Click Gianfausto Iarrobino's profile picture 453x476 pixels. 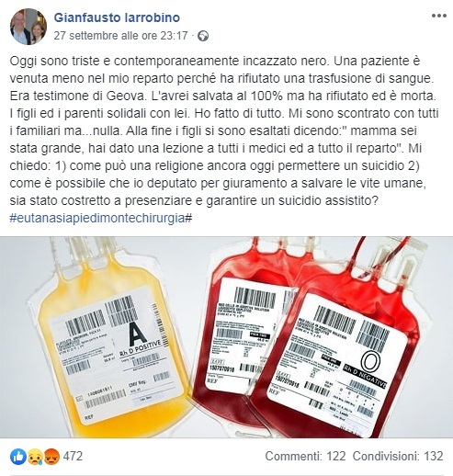click(28, 27)
